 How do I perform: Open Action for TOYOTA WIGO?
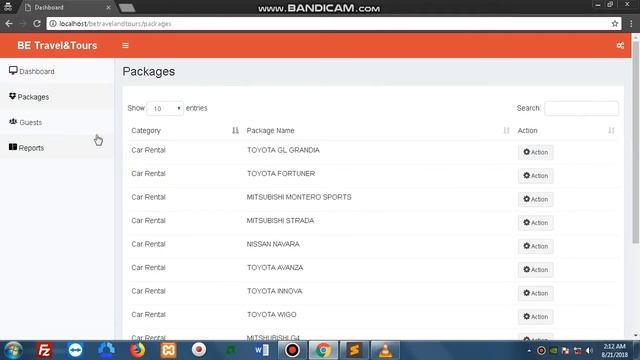tap(536, 317)
